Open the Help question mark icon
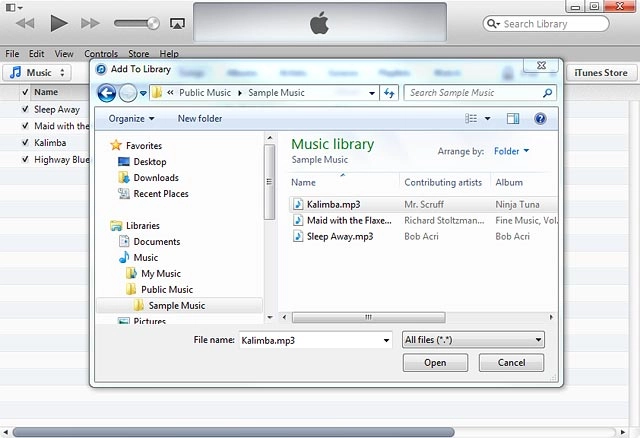 (540, 118)
